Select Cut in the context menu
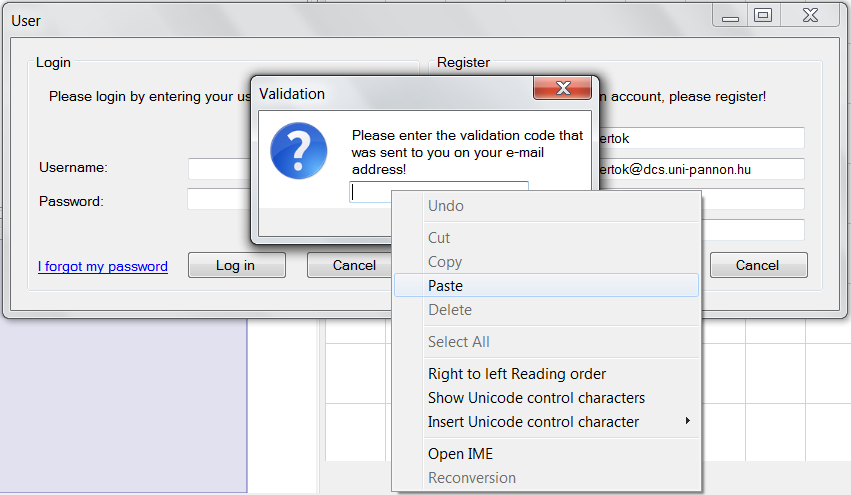 [439, 238]
